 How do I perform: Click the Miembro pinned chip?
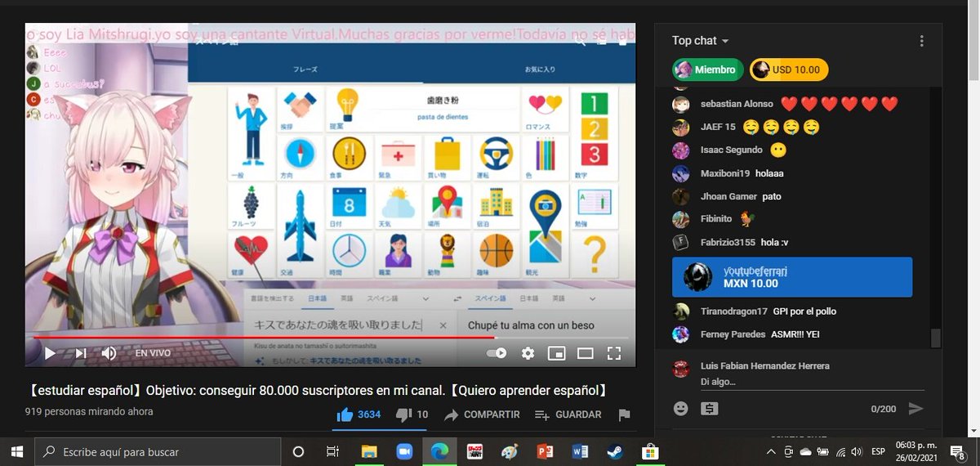(708, 69)
